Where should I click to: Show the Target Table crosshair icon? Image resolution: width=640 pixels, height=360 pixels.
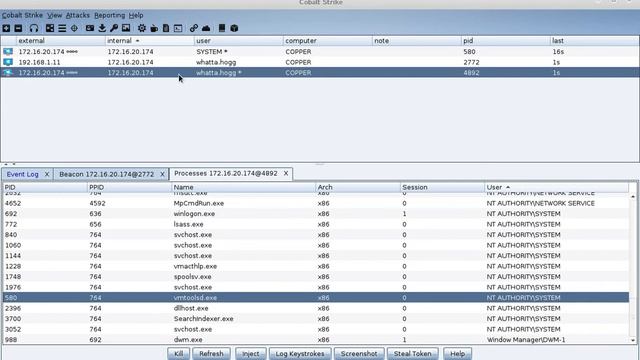74,28
